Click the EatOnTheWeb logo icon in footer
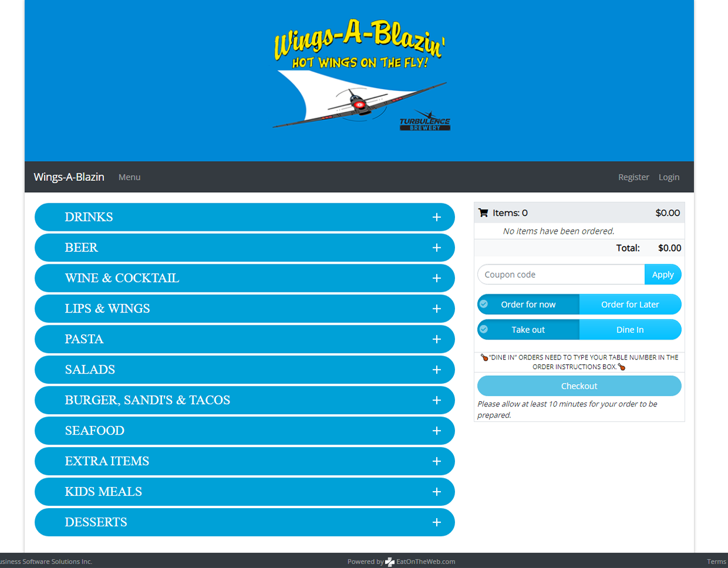The width and height of the screenshot is (728, 568). (x=390, y=562)
